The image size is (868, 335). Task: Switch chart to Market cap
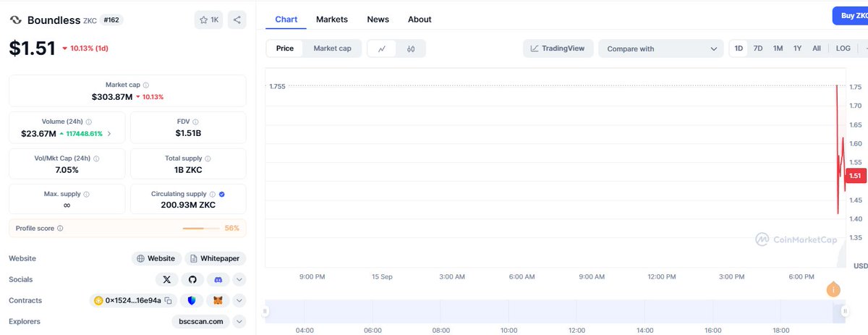[332, 48]
